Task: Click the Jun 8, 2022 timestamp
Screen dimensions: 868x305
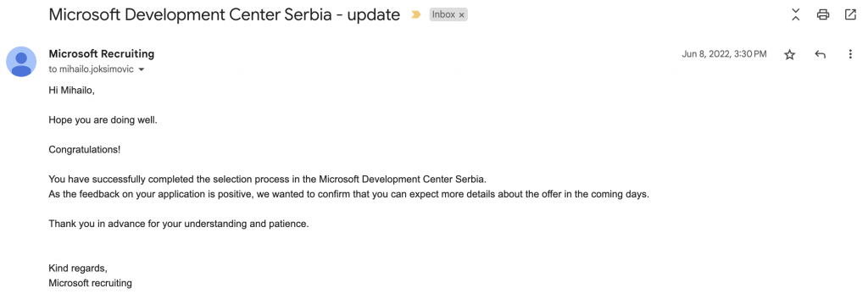Action: pyautogui.click(x=724, y=54)
